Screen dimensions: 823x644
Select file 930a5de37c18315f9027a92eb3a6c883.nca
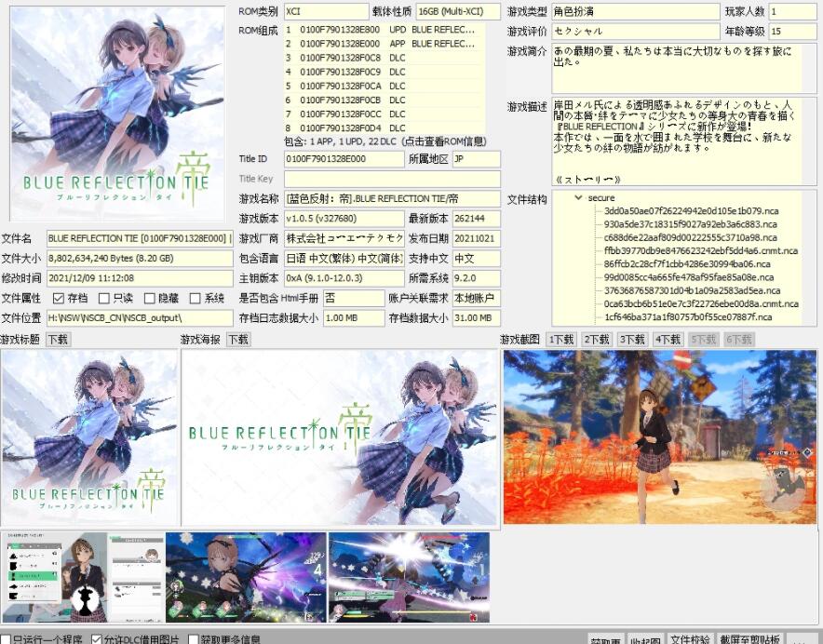tap(690, 224)
